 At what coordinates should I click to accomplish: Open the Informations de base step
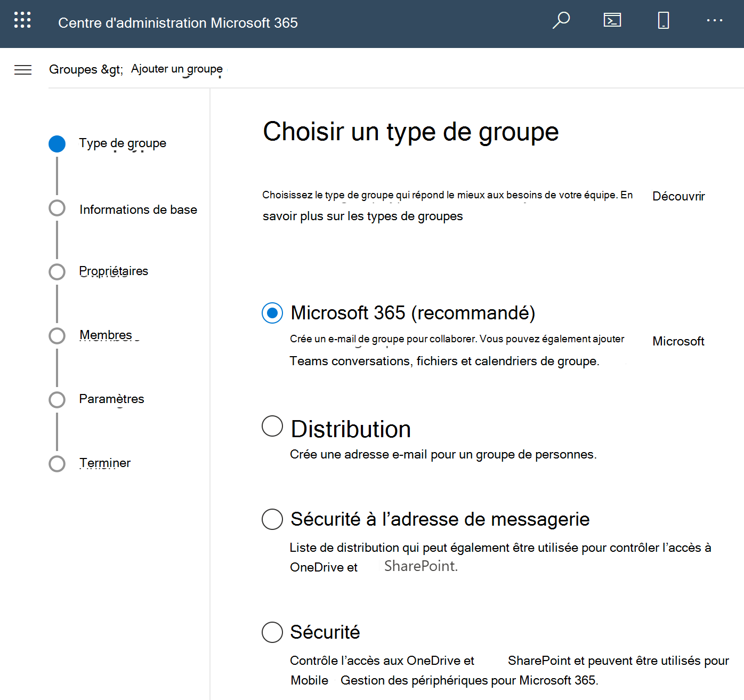coord(138,210)
